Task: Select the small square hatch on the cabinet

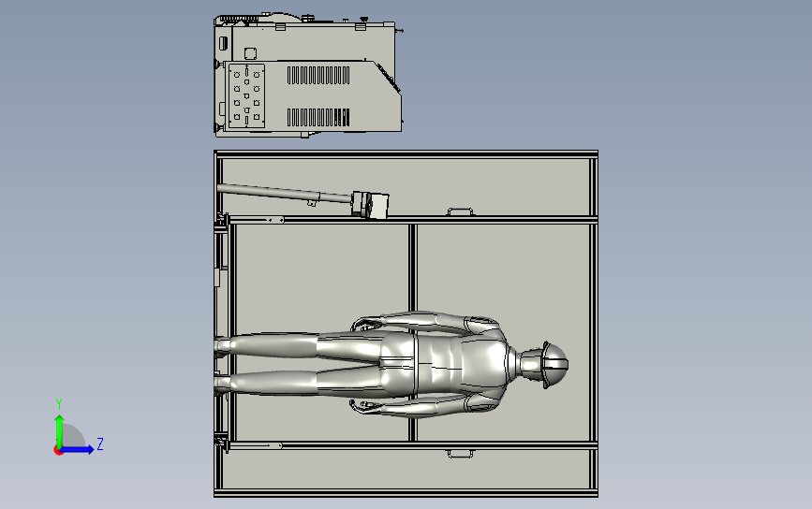Action: (251, 53)
